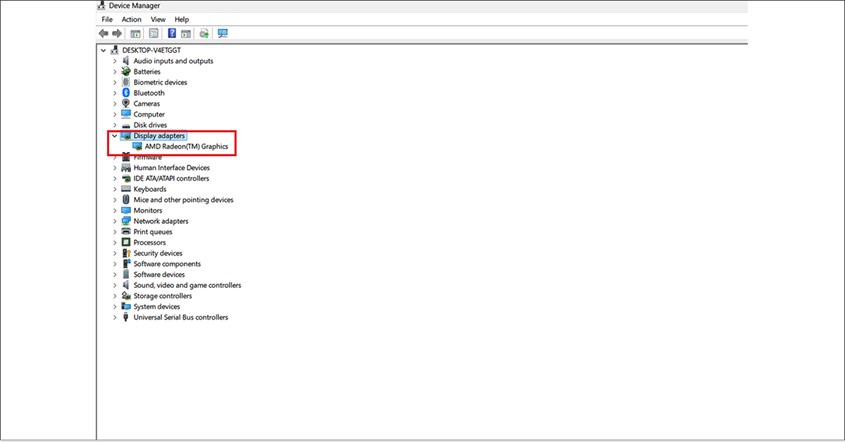Image resolution: width=845 pixels, height=442 pixels.
Task: Toggle the Show/Hide Action Pane toolbar icon
Action: click(186, 33)
